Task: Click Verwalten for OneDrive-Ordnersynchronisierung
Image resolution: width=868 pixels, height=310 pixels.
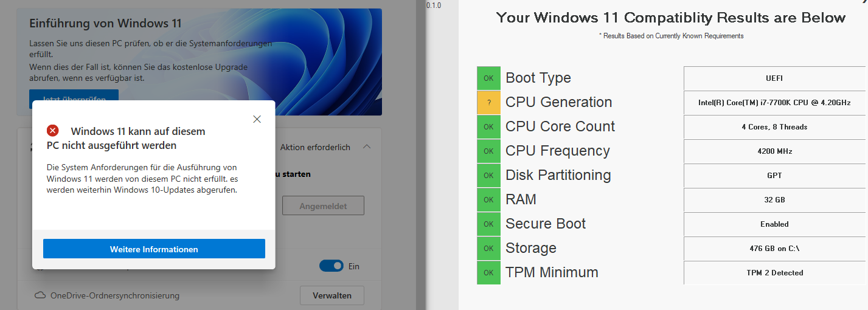Action: pos(332,295)
